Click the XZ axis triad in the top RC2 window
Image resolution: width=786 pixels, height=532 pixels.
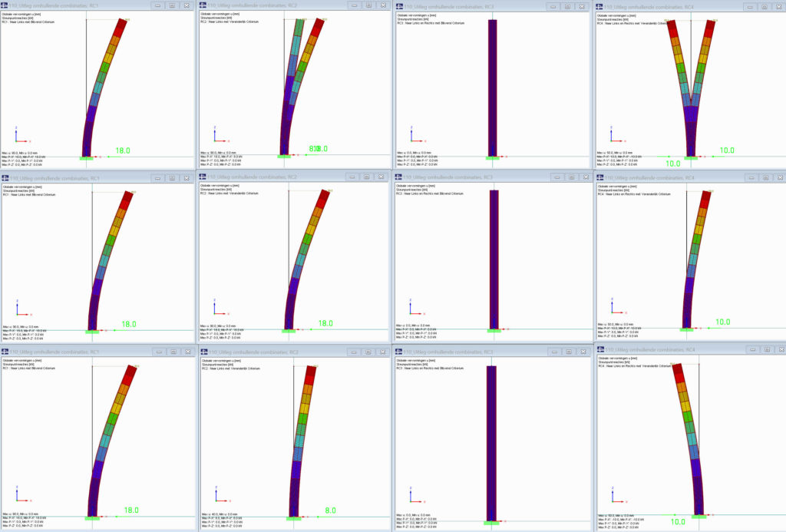[219, 139]
